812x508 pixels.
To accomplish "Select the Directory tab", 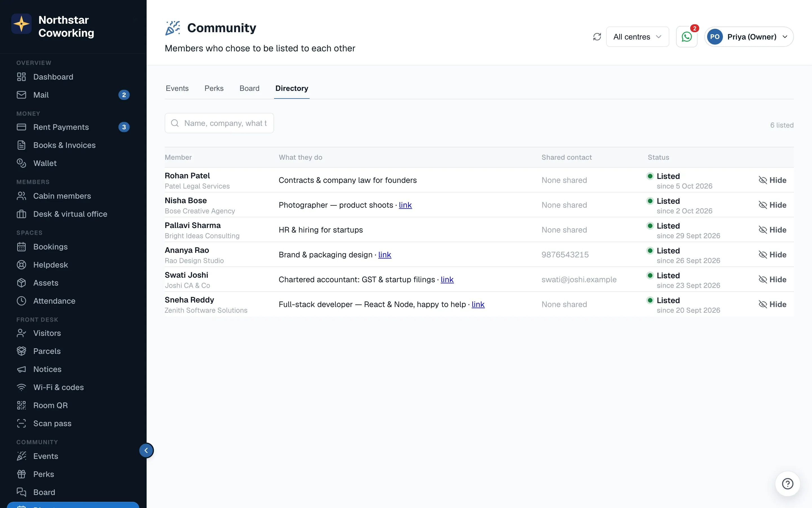I will pyautogui.click(x=292, y=88).
